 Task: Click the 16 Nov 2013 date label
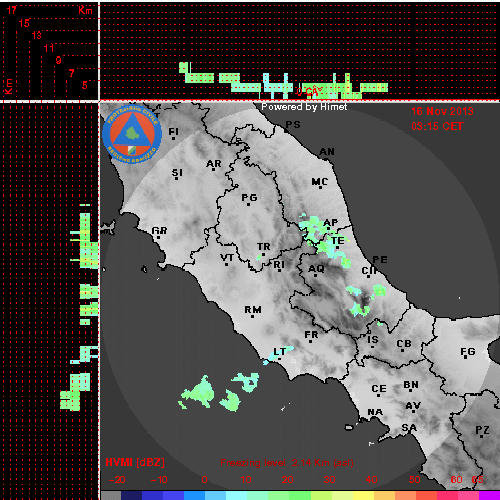(442, 111)
